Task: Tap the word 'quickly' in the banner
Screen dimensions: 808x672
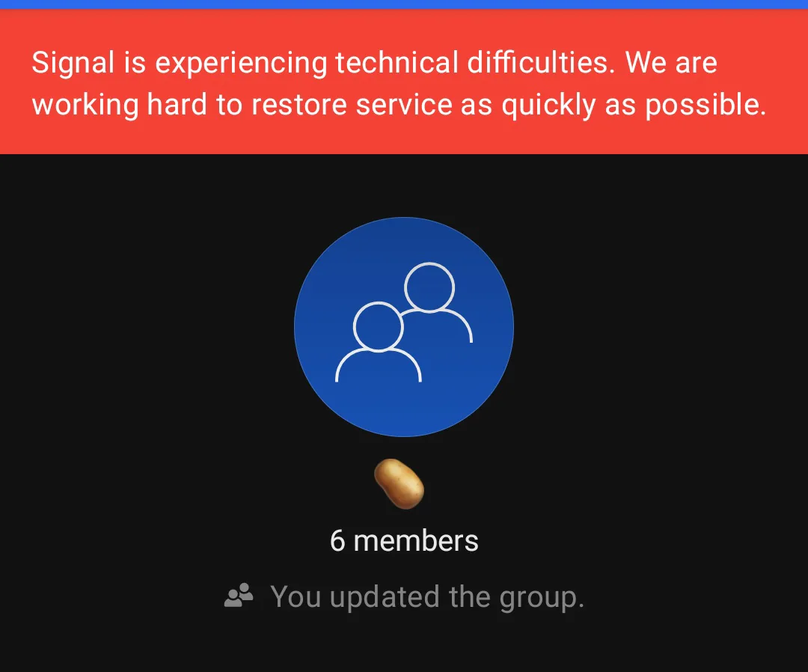Action: 549,105
